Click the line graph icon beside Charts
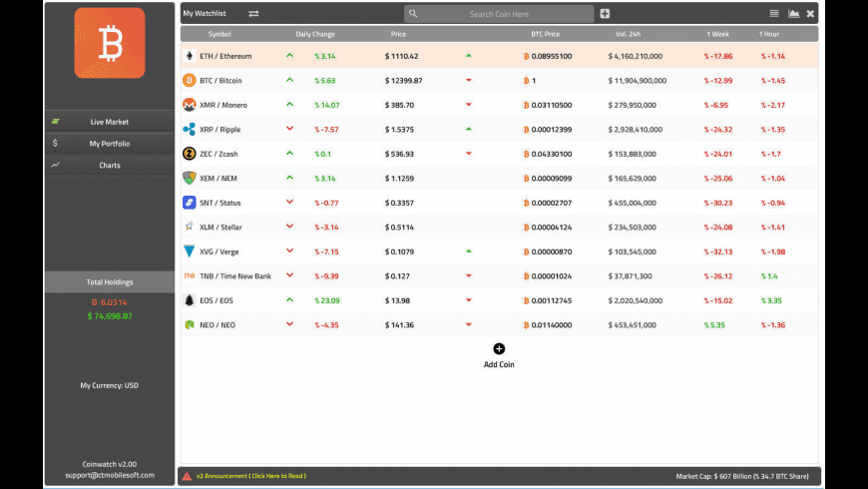The width and height of the screenshot is (868, 489). 55,165
